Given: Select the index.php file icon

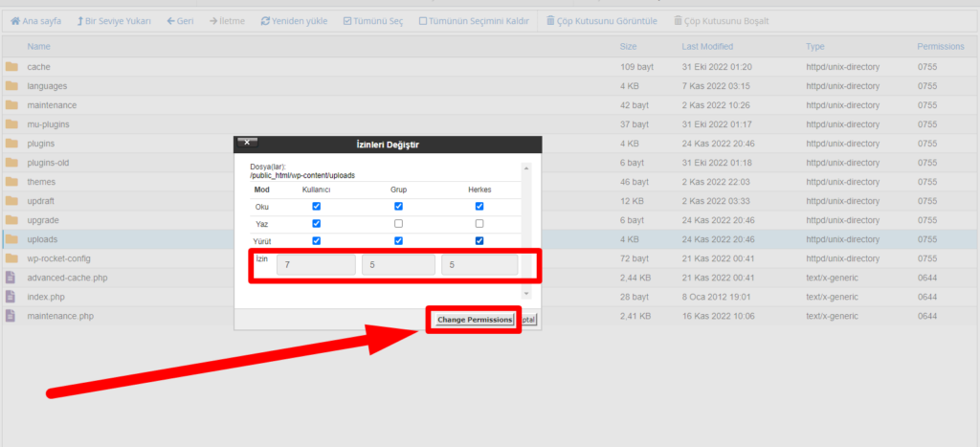Looking at the screenshot, I should (x=11, y=297).
